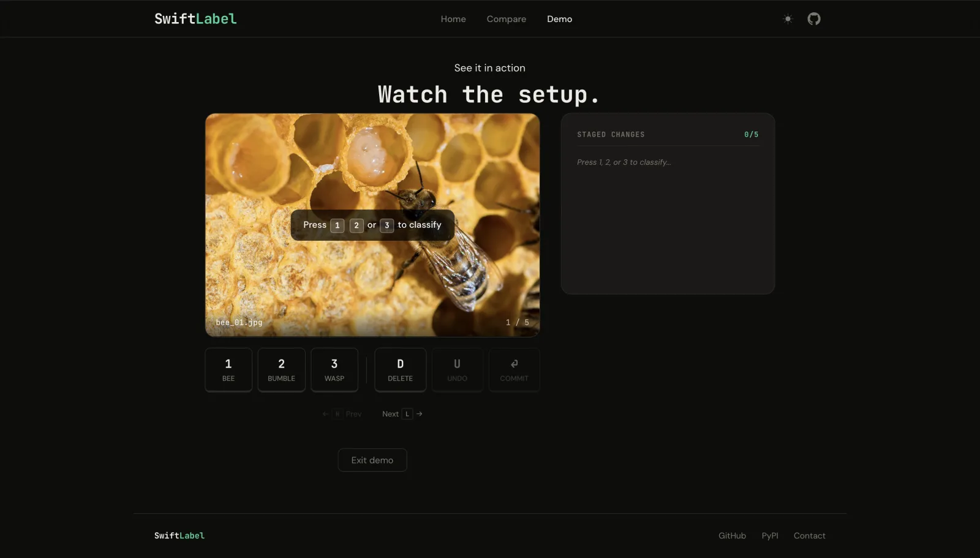980x558 pixels.
Task: Select the Demo nav item
Action: (x=559, y=19)
